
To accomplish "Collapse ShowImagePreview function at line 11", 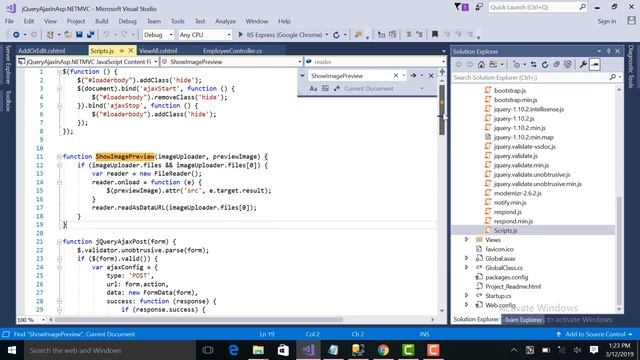I will click(59, 157).
